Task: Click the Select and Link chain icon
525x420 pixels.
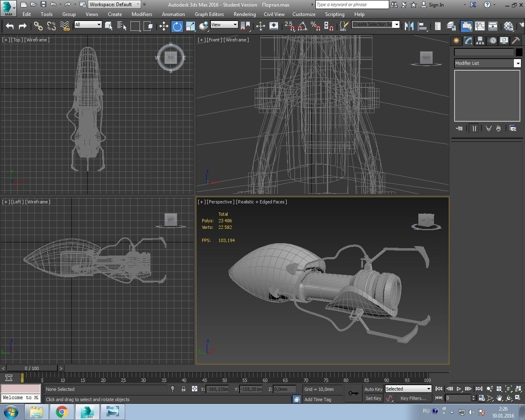Action: tap(38, 26)
